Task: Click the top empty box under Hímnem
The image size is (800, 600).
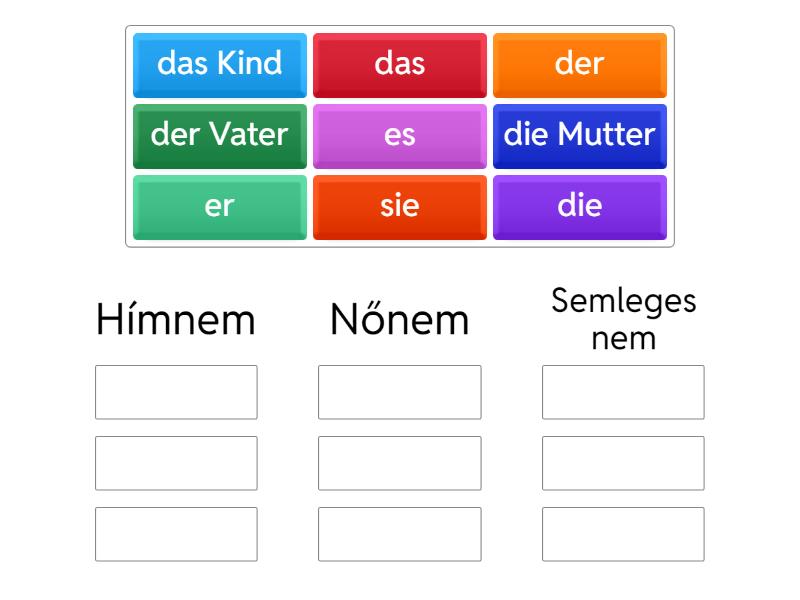Action: 176,392
